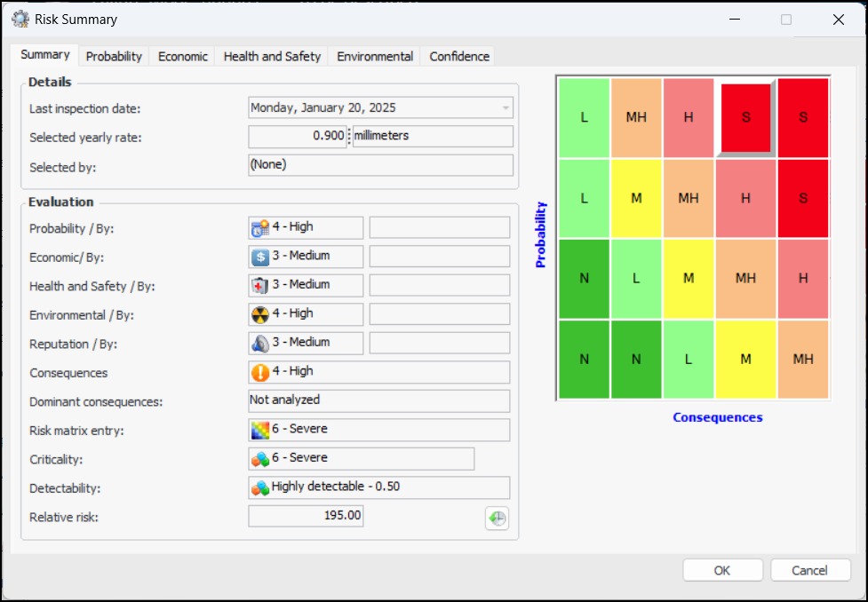Click the Economic dollar sign icon

point(260,257)
